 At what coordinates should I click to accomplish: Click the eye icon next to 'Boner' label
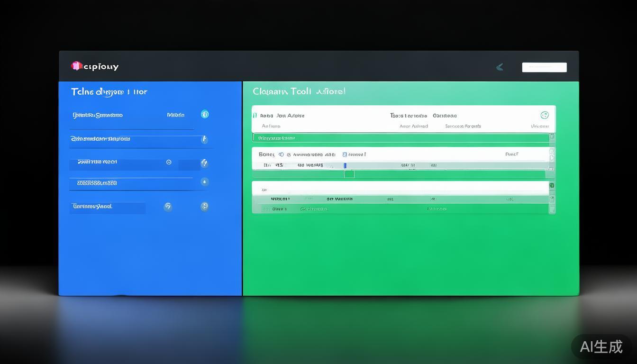(x=281, y=155)
